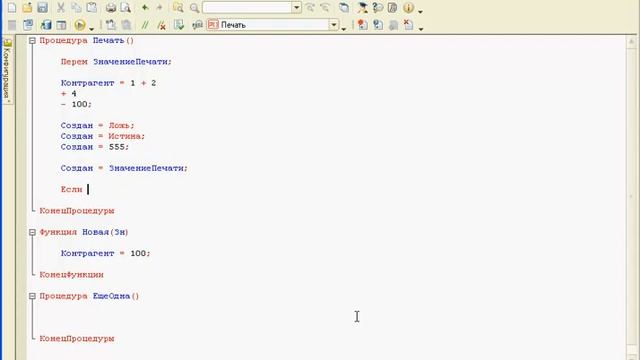Create a new document with the New icon
640x360 pixels.
(12, 8)
